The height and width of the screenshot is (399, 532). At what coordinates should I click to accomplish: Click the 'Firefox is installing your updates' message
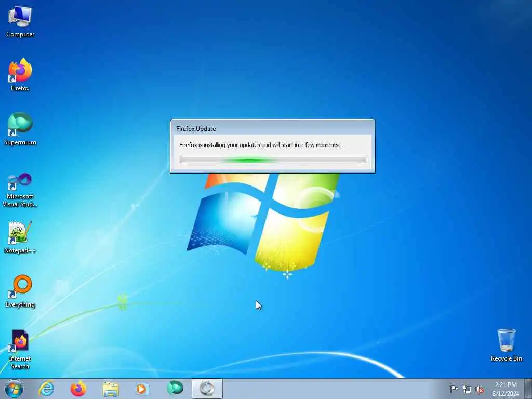pos(261,145)
